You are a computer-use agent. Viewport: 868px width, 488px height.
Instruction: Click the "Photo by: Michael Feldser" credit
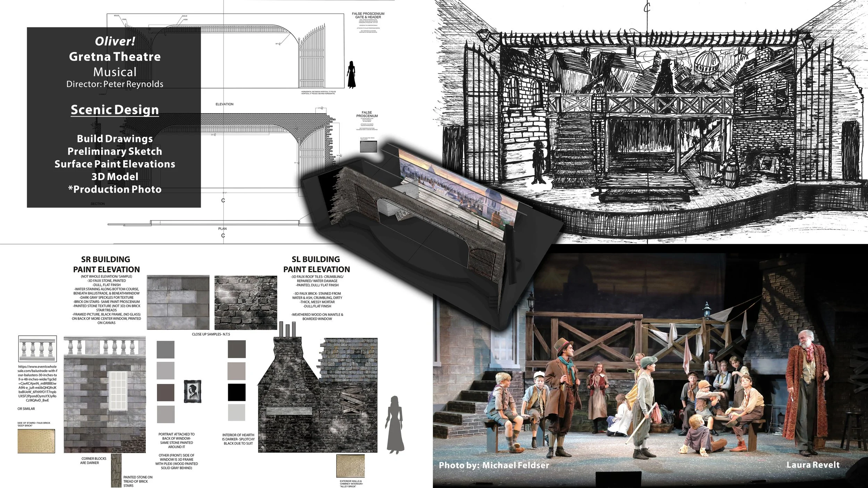coord(494,465)
